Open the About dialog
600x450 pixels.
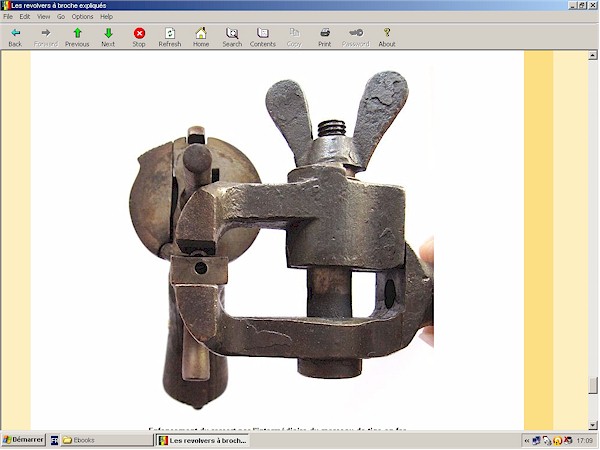tap(386, 37)
